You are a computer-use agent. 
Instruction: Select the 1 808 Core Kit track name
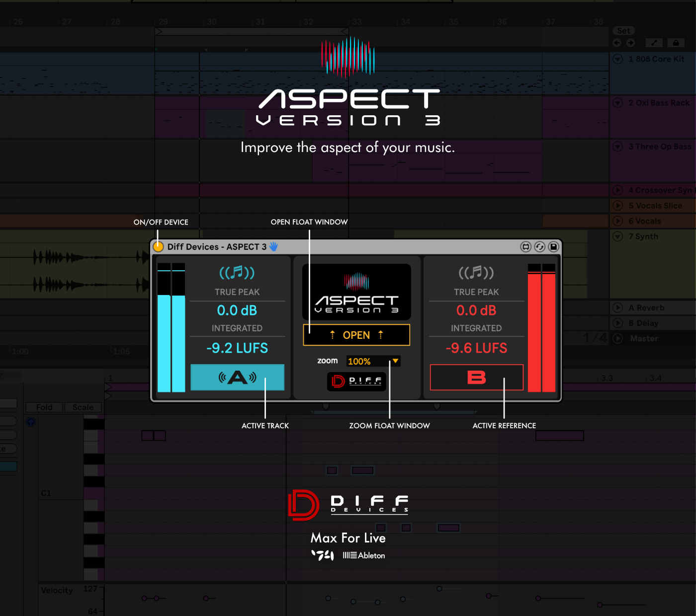[656, 59]
